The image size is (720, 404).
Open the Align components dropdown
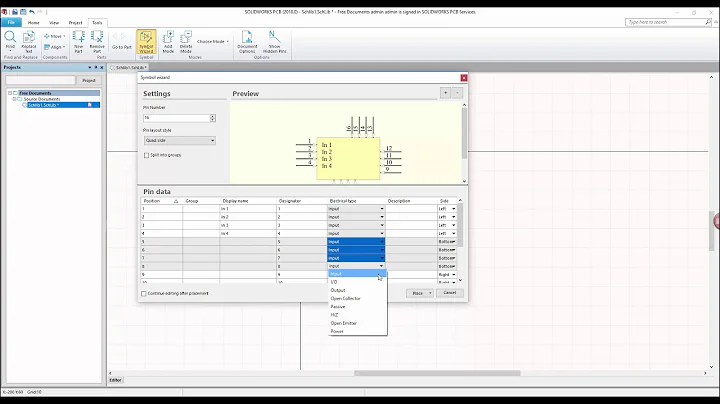[x=55, y=47]
